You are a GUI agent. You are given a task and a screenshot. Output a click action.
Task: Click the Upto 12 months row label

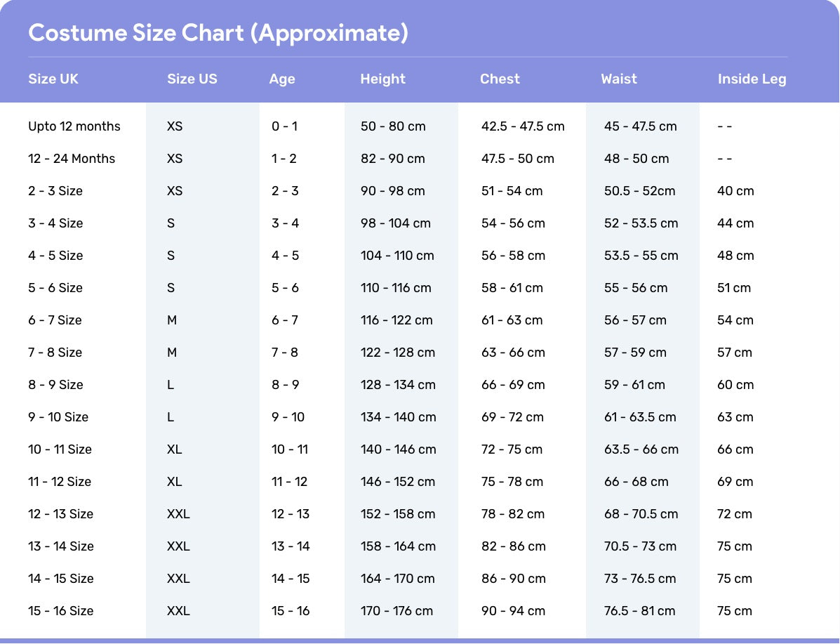[x=74, y=126]
